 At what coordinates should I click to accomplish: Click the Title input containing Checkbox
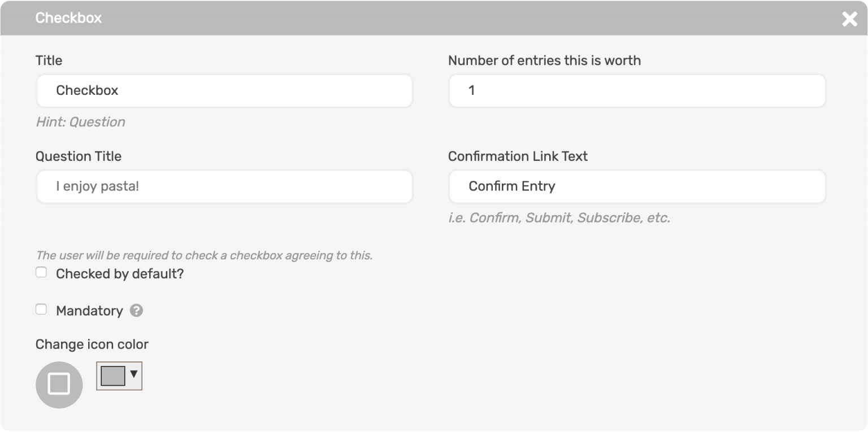[224, 90]
